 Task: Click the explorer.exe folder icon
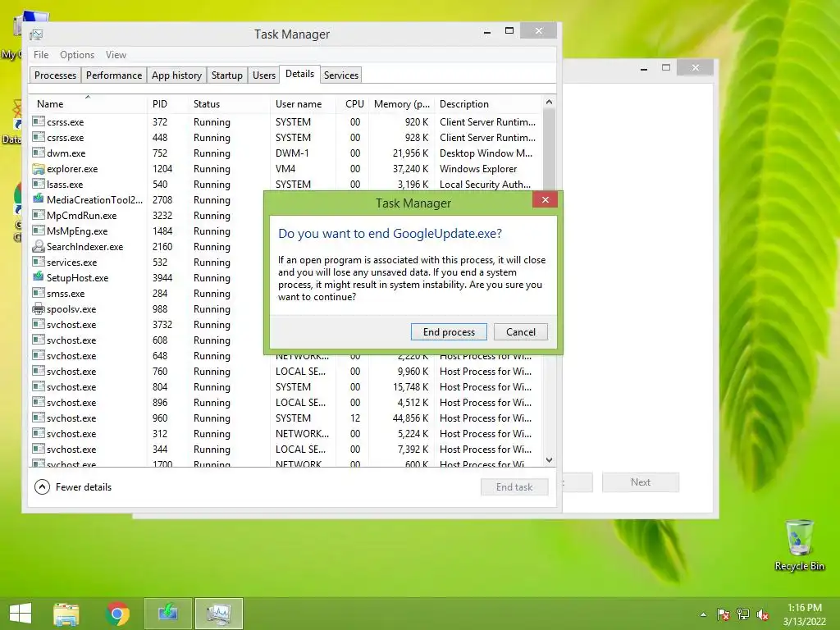point(38,169)
